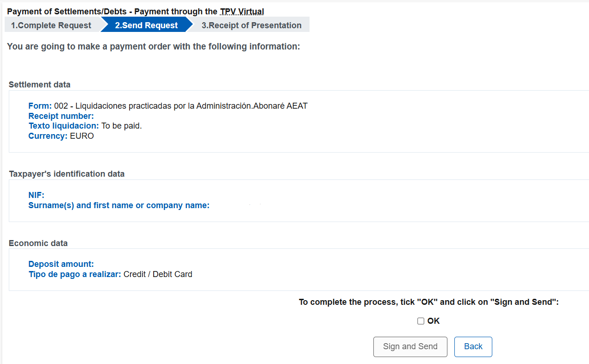589x364 pixels.
Task: Click the Settlement data section heading
Action: pos(39,84)
